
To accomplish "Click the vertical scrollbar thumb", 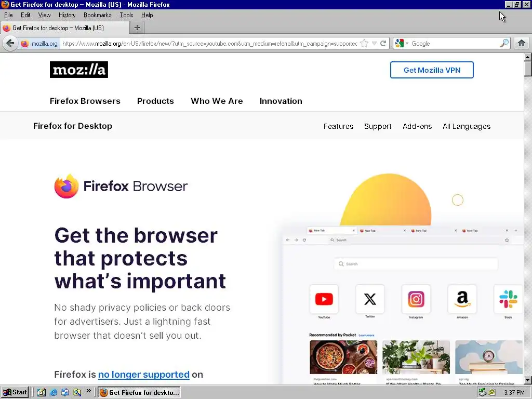I will [528, 69].
